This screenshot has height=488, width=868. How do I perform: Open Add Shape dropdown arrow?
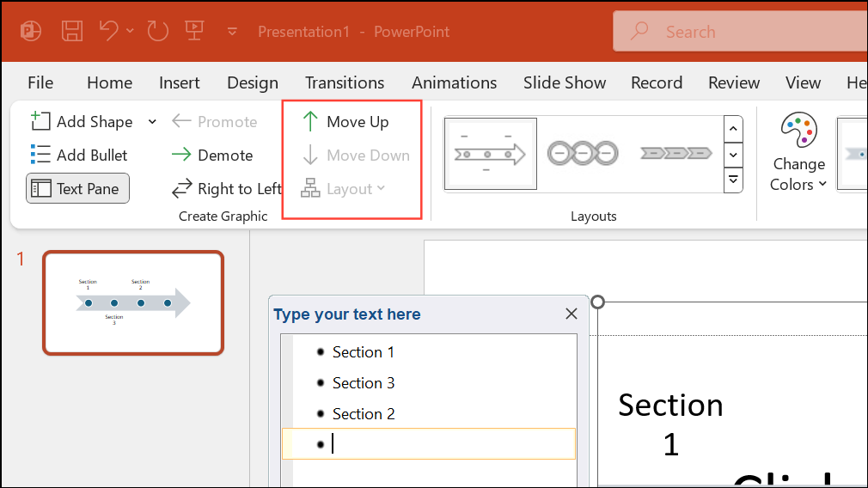click(152, 122)
